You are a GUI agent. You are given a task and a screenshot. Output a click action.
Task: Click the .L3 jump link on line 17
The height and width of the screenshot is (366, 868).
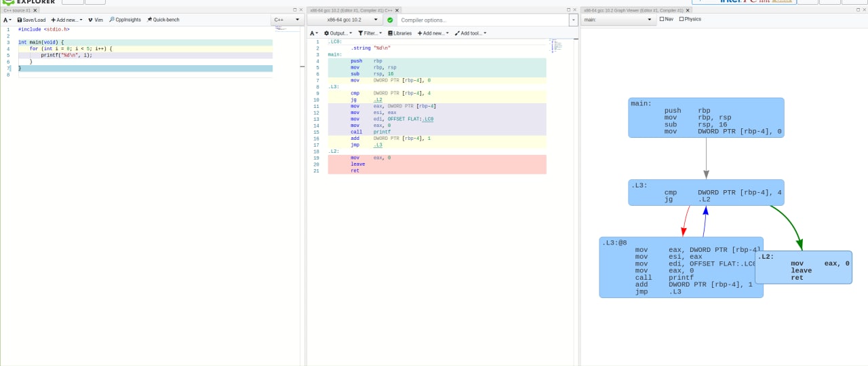click(378, 145)
